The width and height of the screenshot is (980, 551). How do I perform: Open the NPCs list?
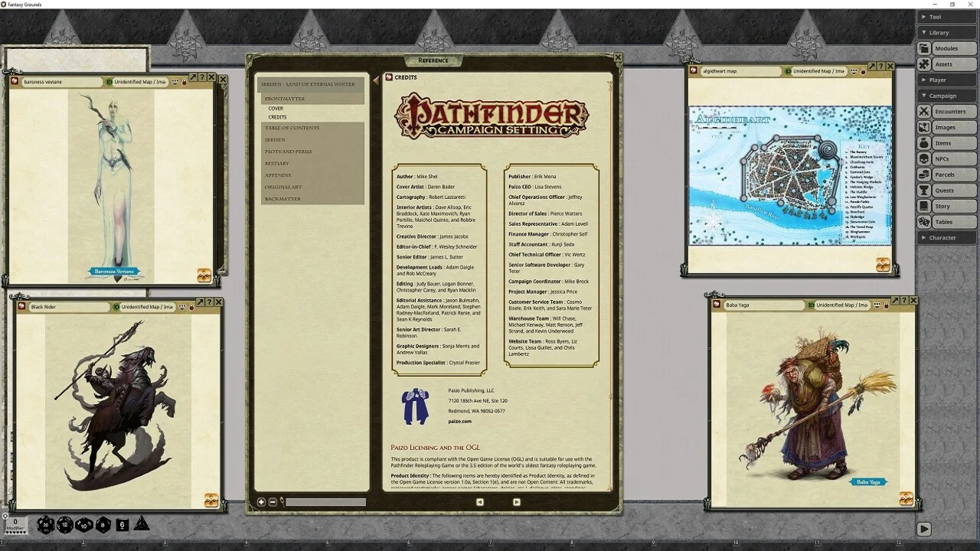tap(946, 159)
